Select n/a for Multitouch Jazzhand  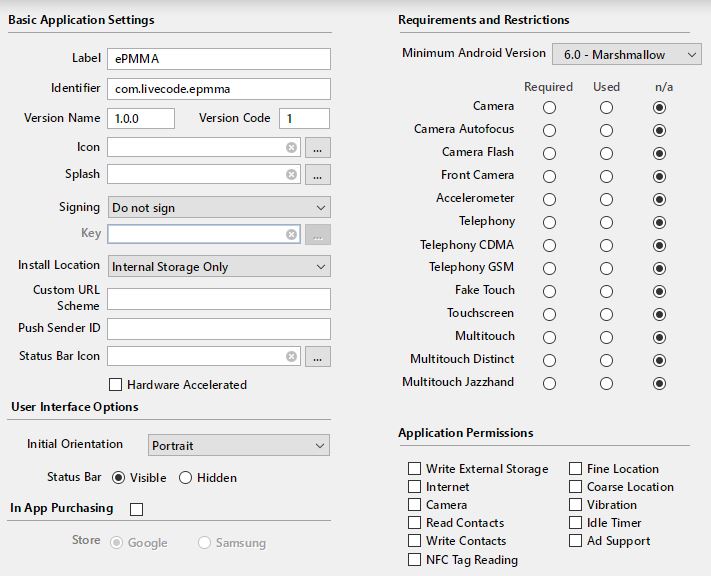click(x=659, y=383)
